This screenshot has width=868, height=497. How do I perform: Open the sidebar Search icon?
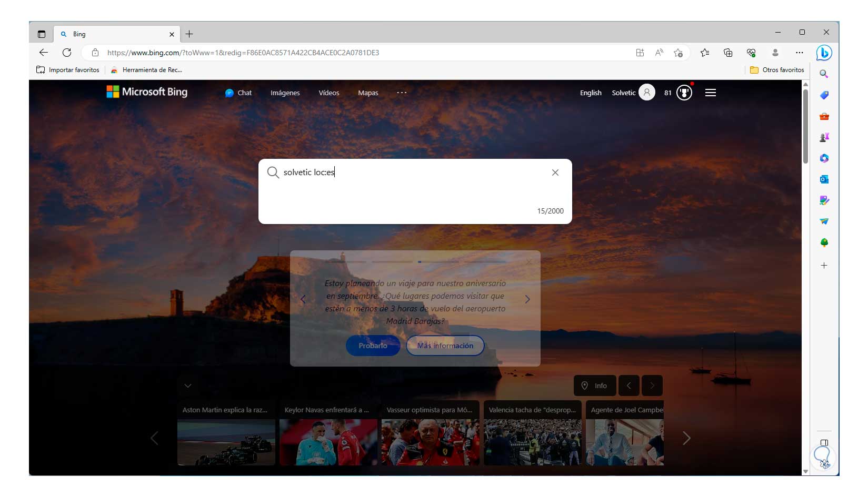point(824,74)
